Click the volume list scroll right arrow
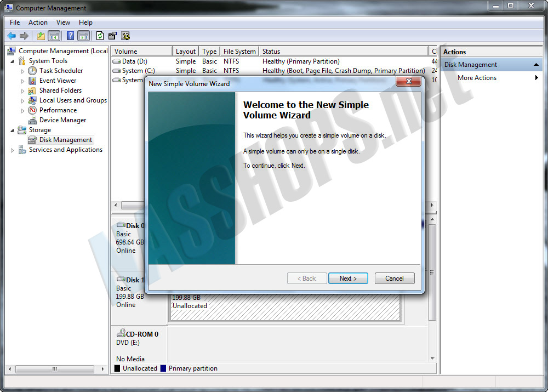548x392 pixels. [x=432, y=205]
